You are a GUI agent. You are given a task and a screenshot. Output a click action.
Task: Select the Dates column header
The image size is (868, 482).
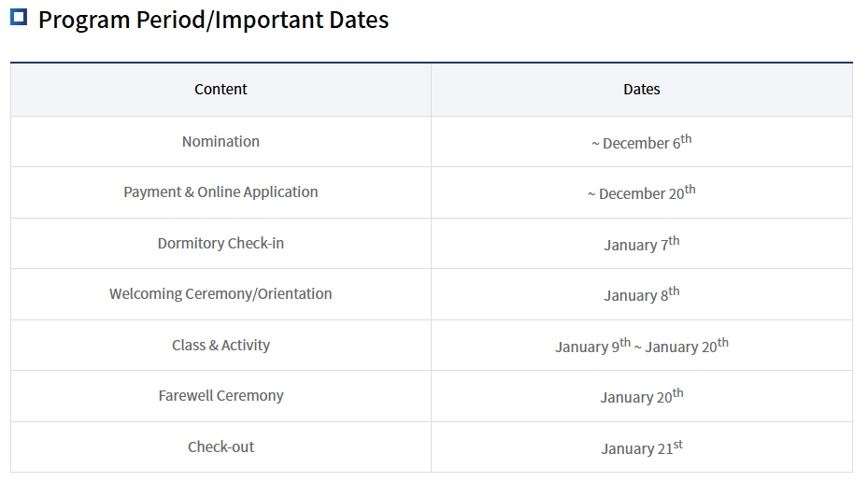[x=642, y=90]
